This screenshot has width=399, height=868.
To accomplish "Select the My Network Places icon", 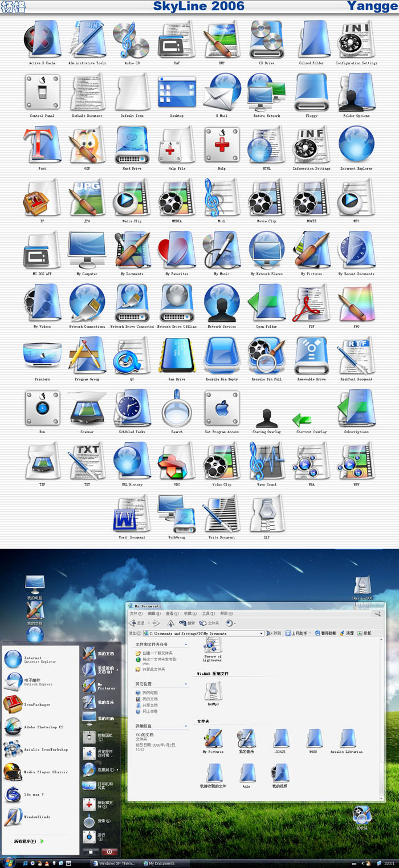I will (266, 250).
